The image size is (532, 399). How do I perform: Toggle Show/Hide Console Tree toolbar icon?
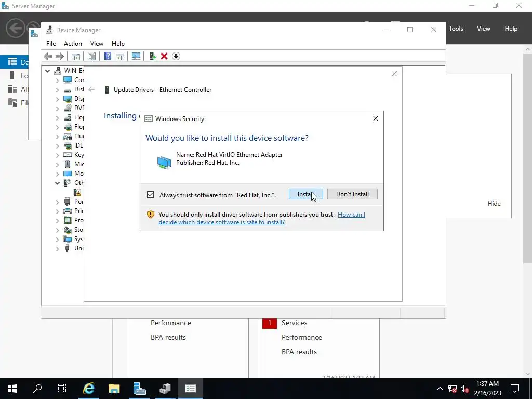75,56
